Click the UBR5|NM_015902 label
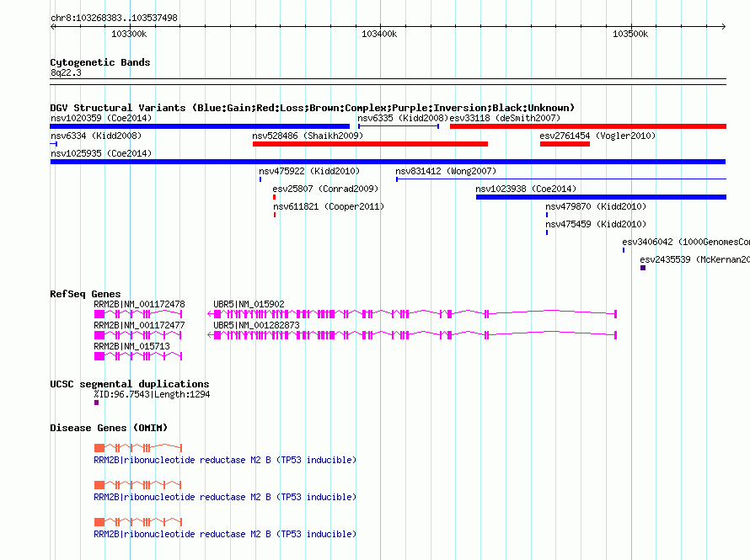750x560 pixels. click(249, 304)
